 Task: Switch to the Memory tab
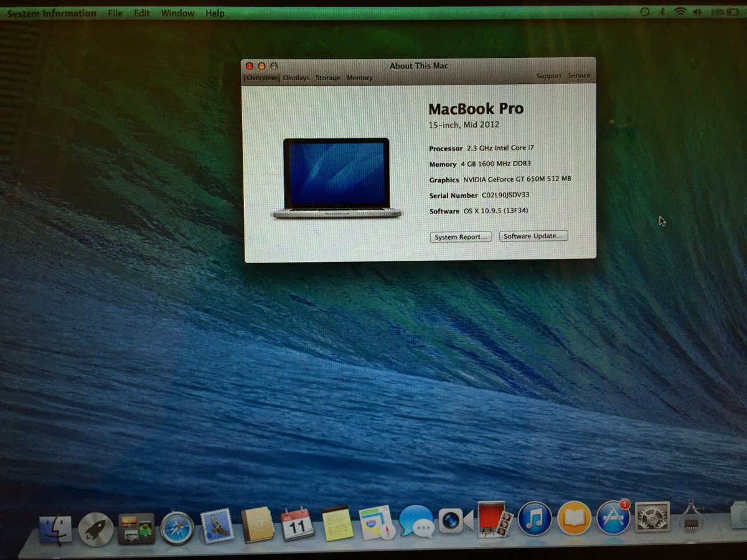(x=360, y=78)
